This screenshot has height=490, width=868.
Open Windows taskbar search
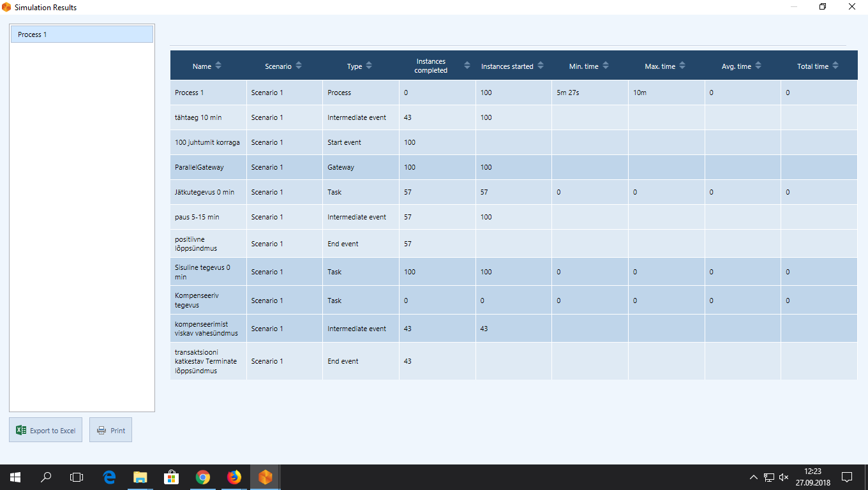click(x=46, y=477)
